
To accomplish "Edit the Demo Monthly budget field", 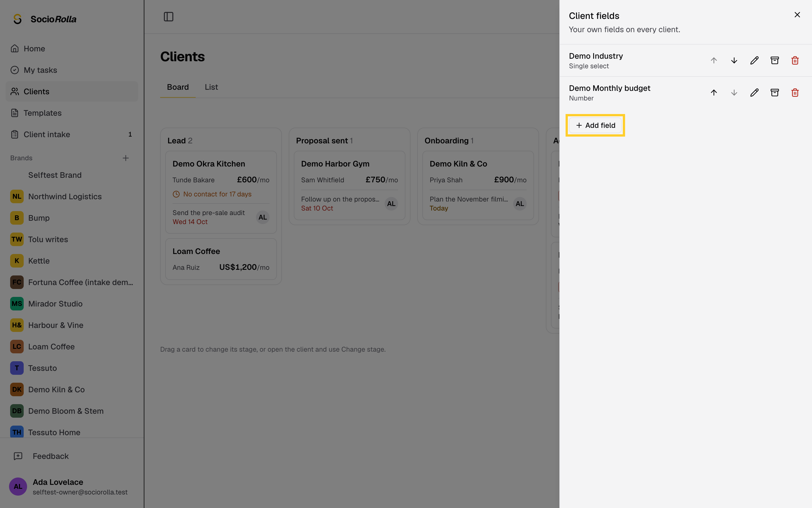I will tap(754, 93).
